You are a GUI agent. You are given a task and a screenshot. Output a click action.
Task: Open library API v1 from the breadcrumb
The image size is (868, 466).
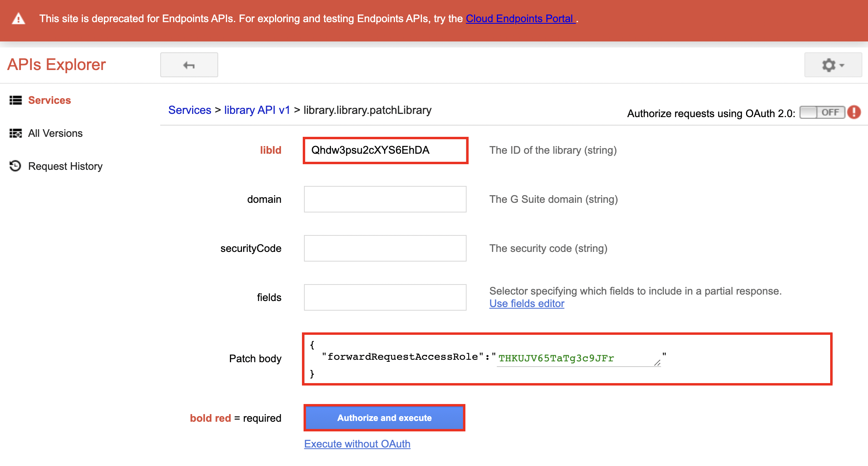click(x=257, y=110)
